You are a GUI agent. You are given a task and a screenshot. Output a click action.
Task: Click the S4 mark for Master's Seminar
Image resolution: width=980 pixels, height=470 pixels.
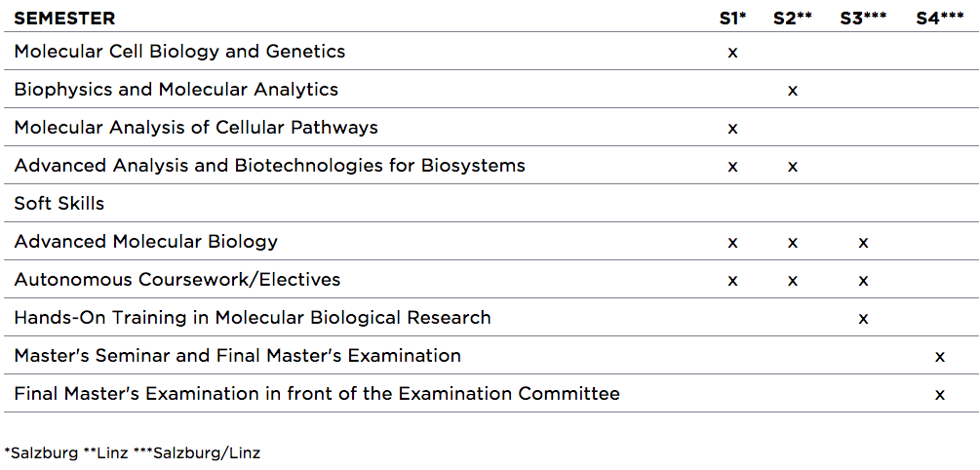point(939,357)
